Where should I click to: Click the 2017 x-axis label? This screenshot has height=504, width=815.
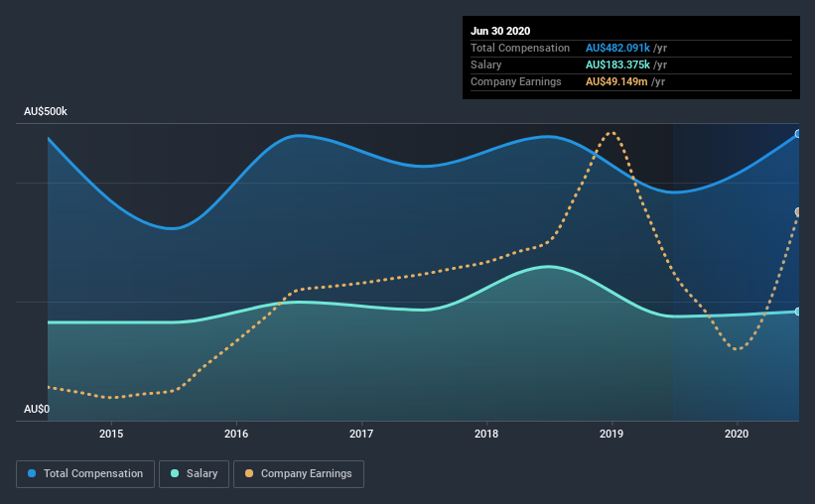[x=361, y=434]
